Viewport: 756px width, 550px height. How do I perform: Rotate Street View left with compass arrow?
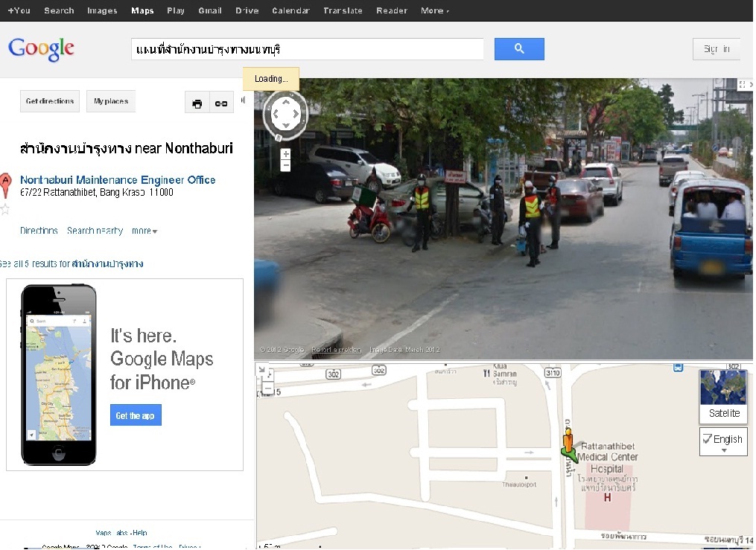(x=275, y=114)
